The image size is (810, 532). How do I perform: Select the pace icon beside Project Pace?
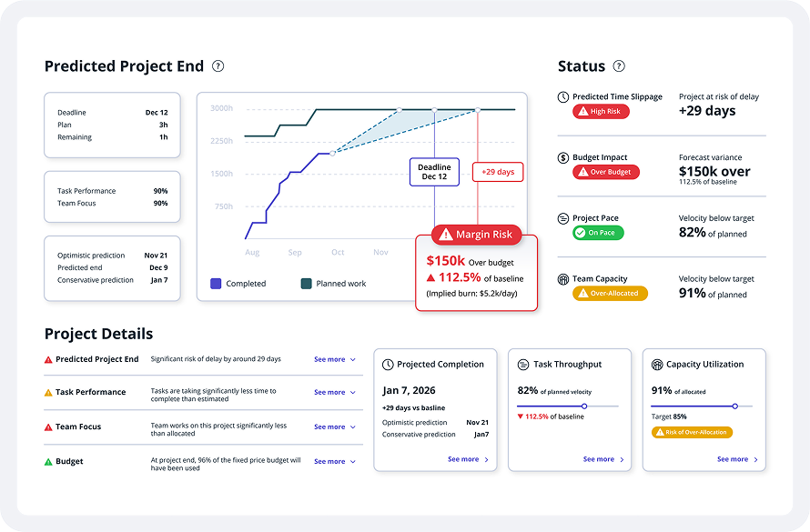[563, 217]
